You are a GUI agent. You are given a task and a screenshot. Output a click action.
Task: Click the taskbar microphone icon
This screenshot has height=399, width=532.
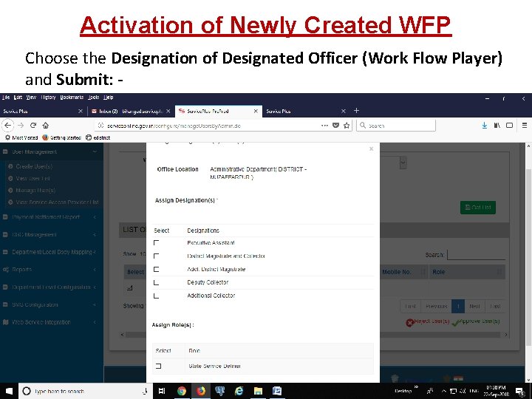point(145,391)
